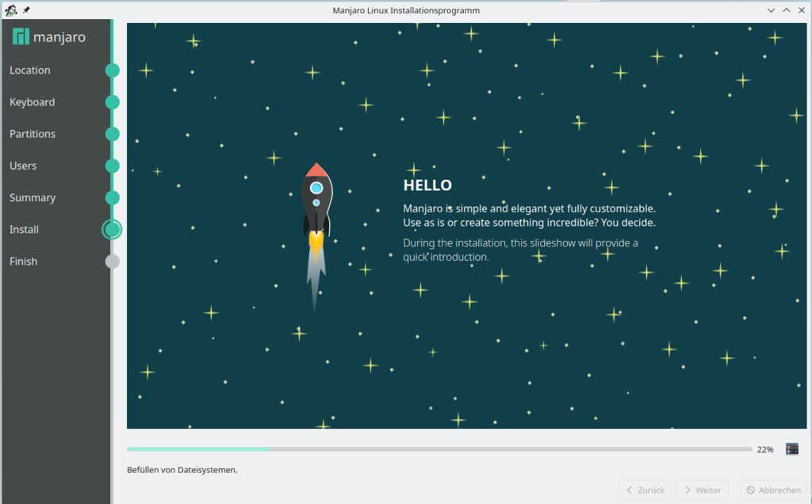Cancel the installation with Abbrechen
Image resolution: width=812 pixels, height=504 pixels.
click(x=773, y=490)
